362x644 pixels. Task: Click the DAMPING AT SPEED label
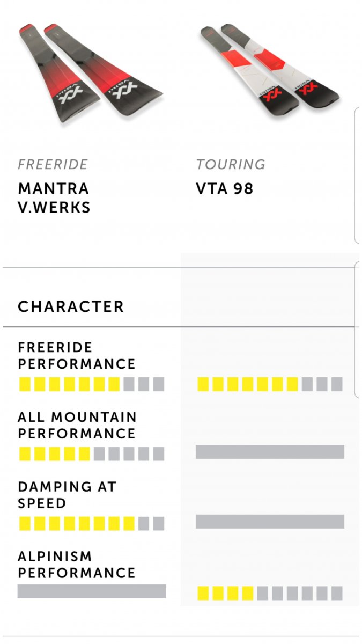[67, 495]
